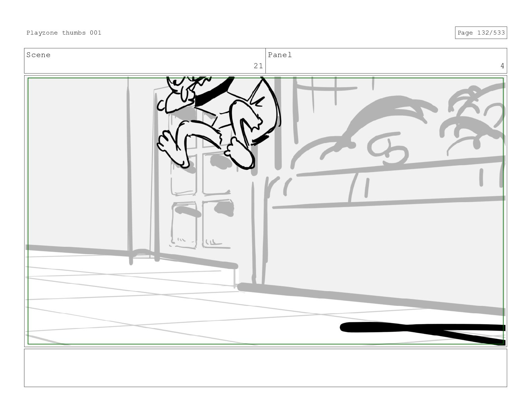
Task: Click the 'Panel' label
Action: (280, 55)
